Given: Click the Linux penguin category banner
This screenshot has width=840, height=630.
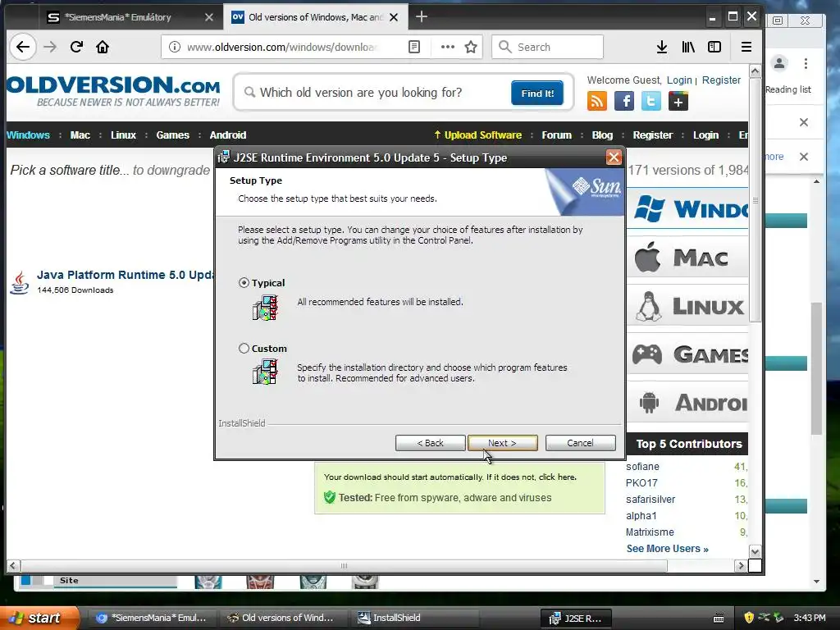Looking at the screenshot, I should coord(687,306).
